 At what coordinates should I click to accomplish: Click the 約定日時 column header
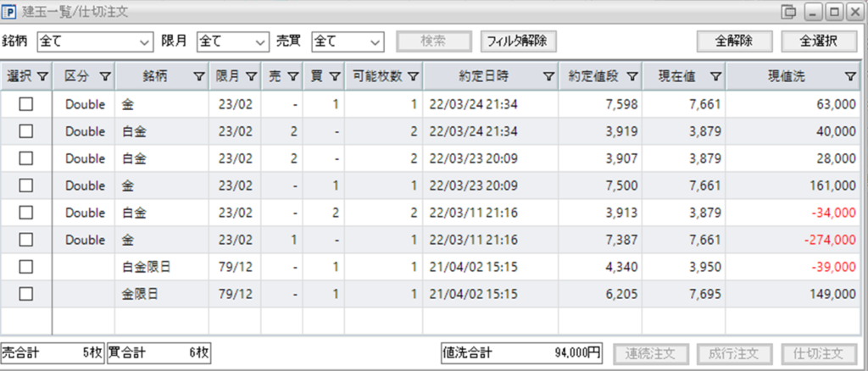pos(490,77)
